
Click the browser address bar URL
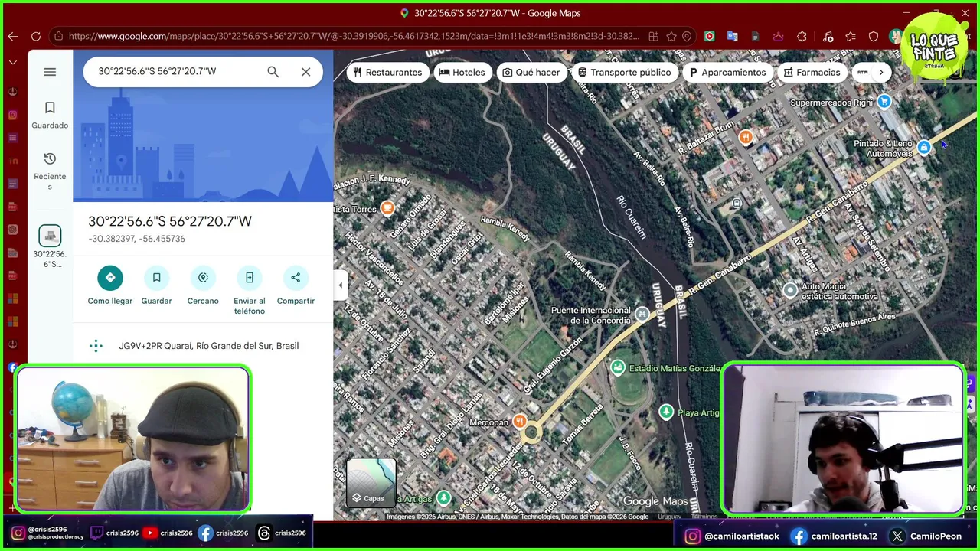pyautogui.click(x=353, y=36)
